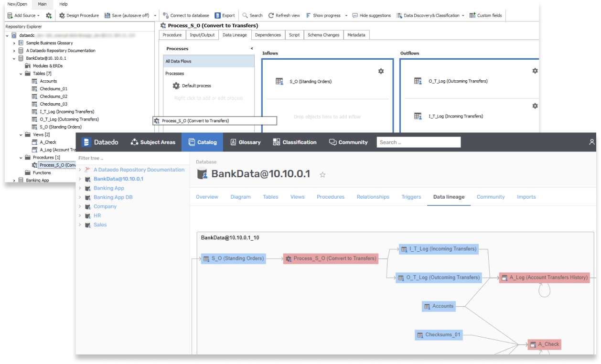This screenshot has height=364, width=601.
Task: Open Show progress dropdown menu
Action: [x=345, y=15]
